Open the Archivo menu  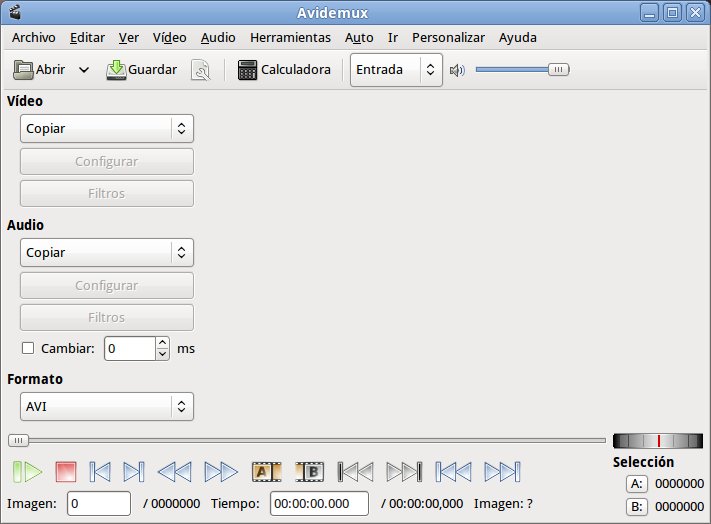coord(34,38)
